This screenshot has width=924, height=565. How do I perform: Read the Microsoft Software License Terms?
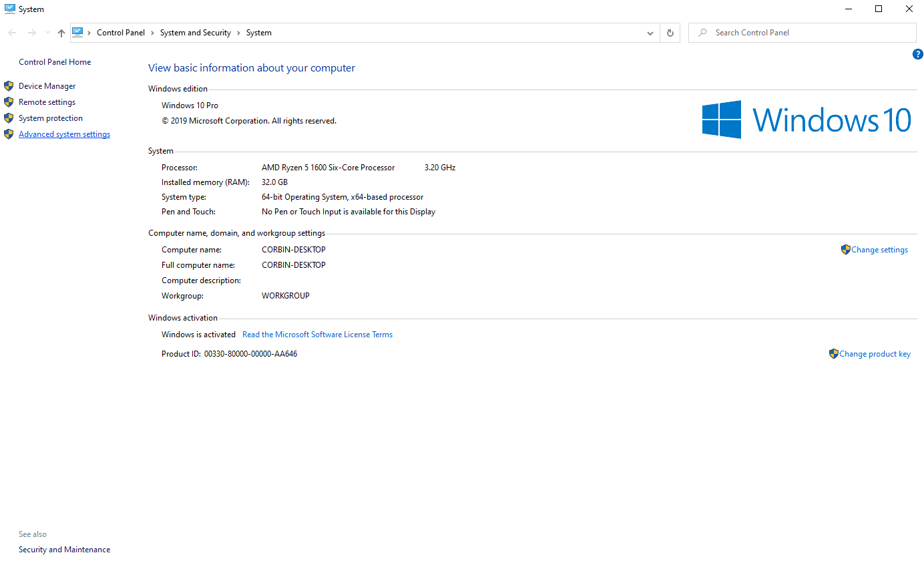click(x=317, y=335)
